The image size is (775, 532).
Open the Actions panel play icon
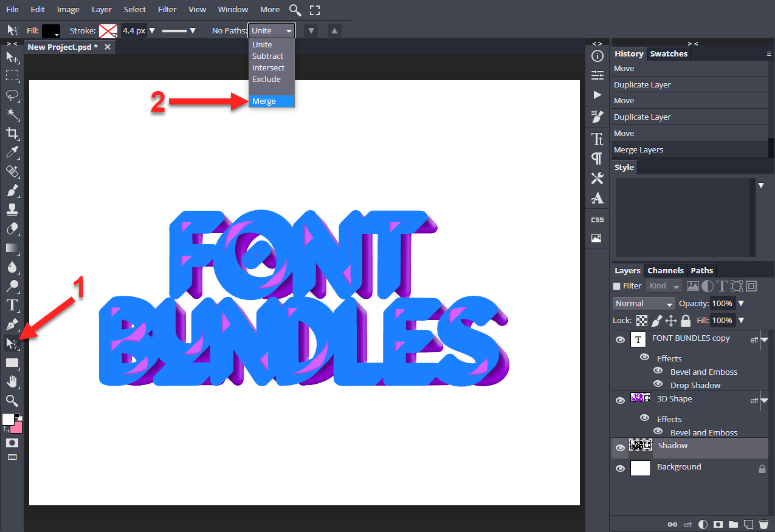click(x=598, y=95)
